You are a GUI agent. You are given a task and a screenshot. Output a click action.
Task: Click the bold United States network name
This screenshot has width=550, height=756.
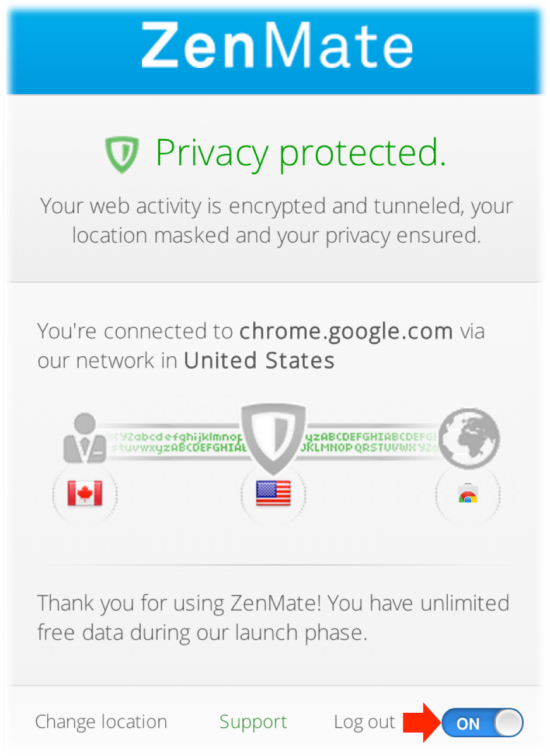(x=259, y=360)
